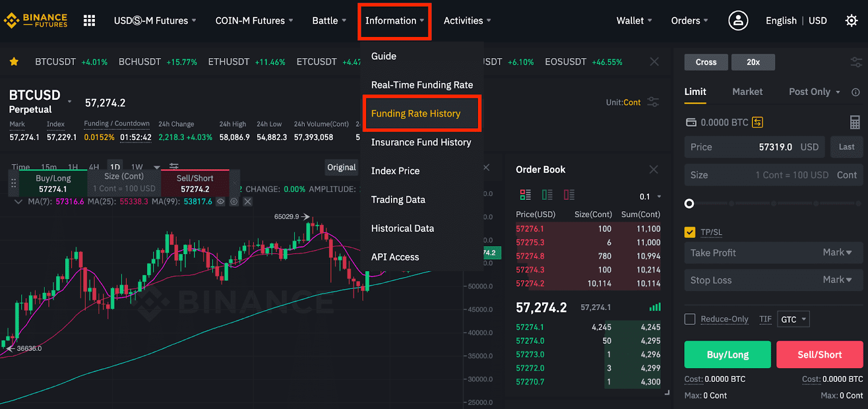Show both bids and asks order book view

point(525,194)
